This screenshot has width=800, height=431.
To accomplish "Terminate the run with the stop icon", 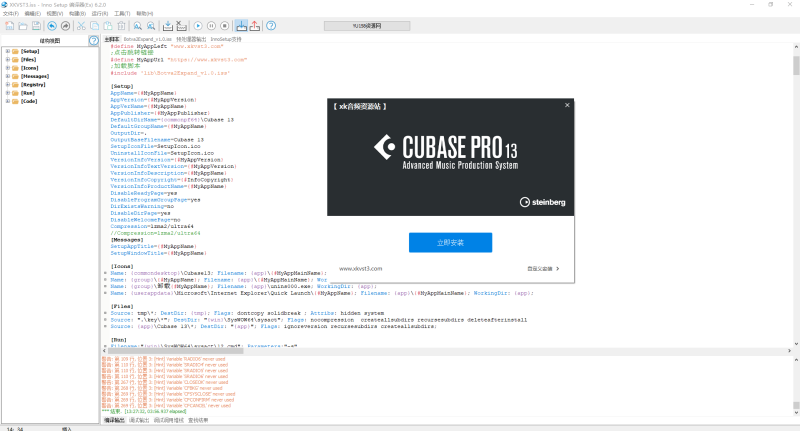I will (x=224, y=26).
